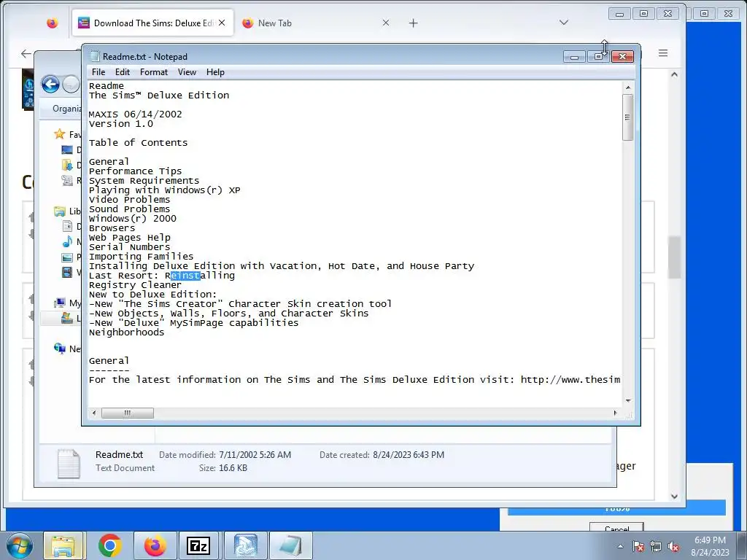Click Firefox page scrollbar up arrow
This screenshot has height=560, width=747.
[674, 74]
